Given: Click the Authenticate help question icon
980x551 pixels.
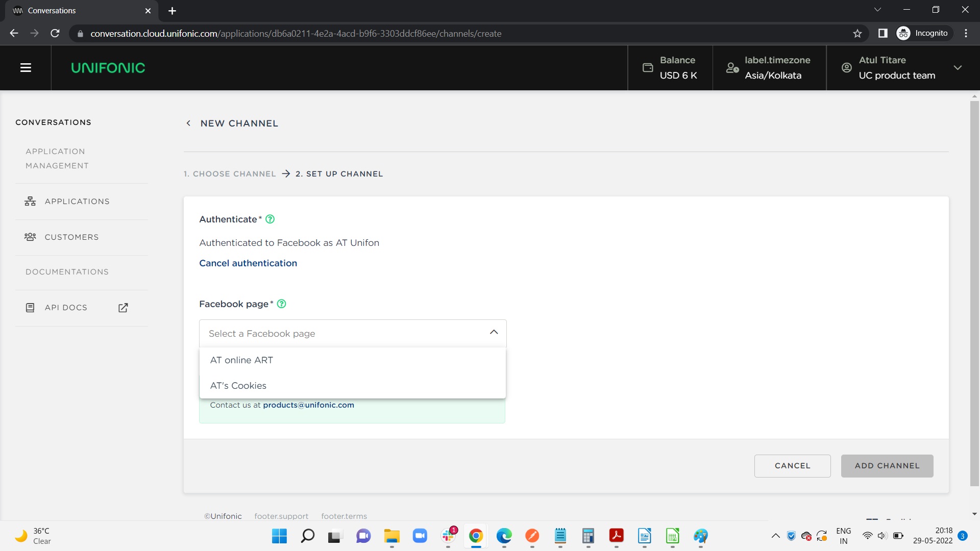Looking at the screenshot, I should coord(270,219).
